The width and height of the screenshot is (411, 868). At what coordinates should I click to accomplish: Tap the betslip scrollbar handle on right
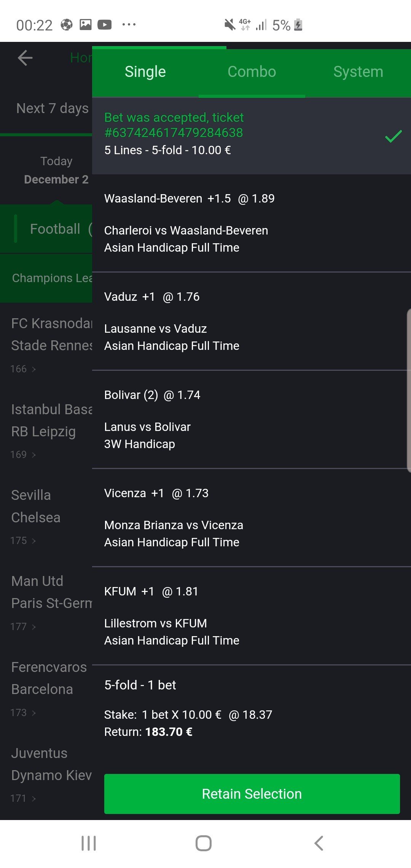408,390
